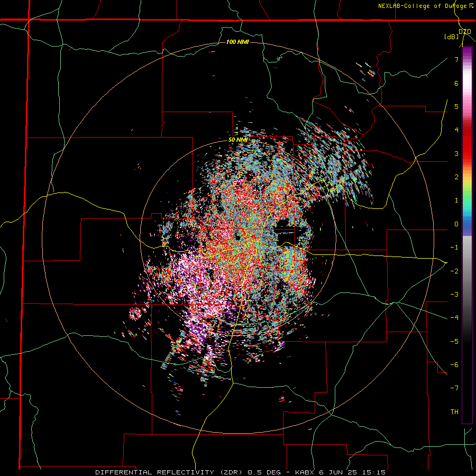The width and height of the screenshot is (476, 476).
Task: Click the 1 value on the dB scale
Action: 456,200
